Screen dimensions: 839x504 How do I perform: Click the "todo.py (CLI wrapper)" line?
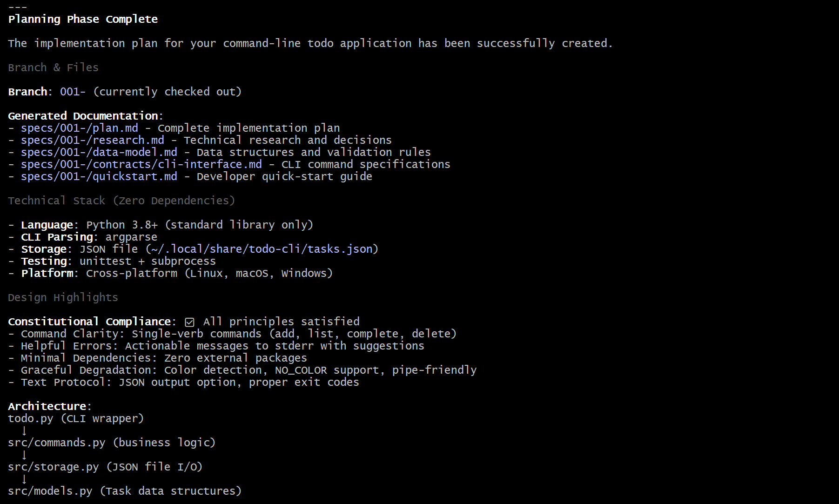point(76,418)
